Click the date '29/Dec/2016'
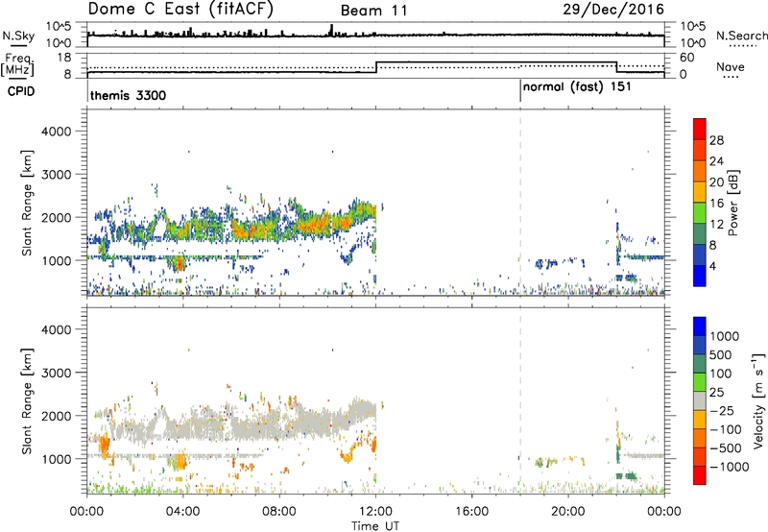768x532 pixels. [x=613, y=10]
